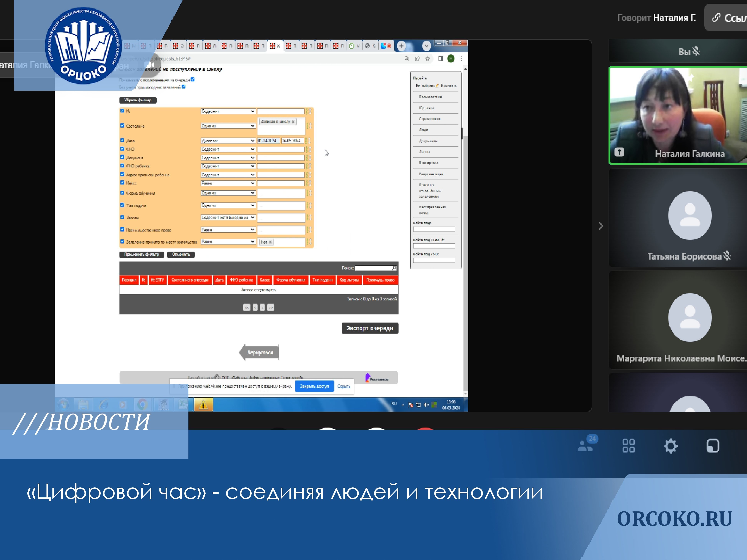Click the picture-in-picture window icon

(713, 446)
